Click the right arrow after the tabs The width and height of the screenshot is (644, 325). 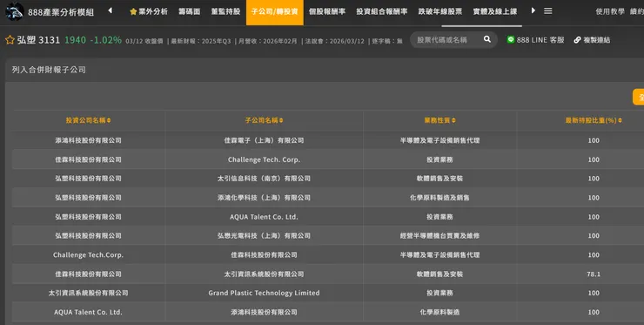(533, 10)
